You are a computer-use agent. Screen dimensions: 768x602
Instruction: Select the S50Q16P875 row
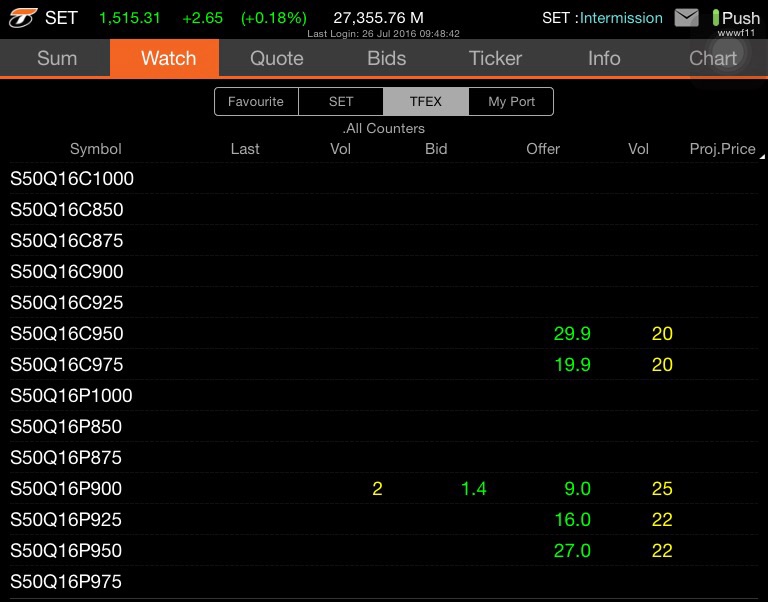[384, 458]
